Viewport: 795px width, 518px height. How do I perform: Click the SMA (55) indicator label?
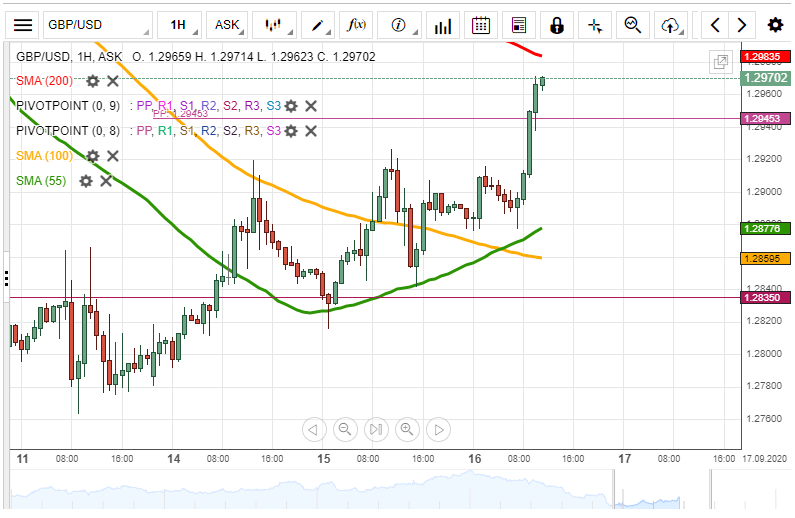41,181
